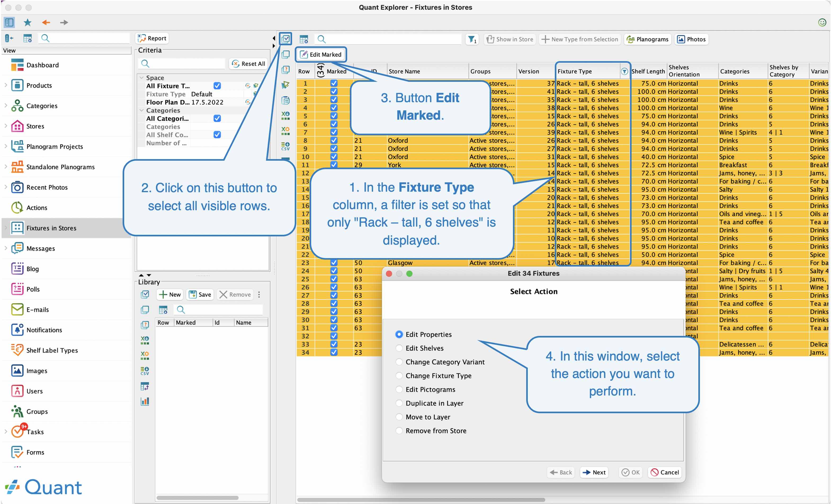Open the Users view

(x=34, y=391)
